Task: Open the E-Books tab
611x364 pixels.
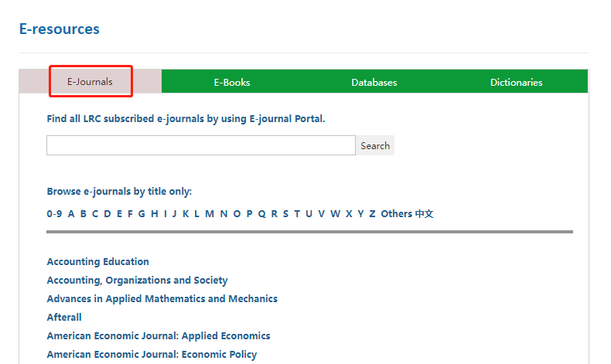Action: pyautogui.click(x=232, y=82)
